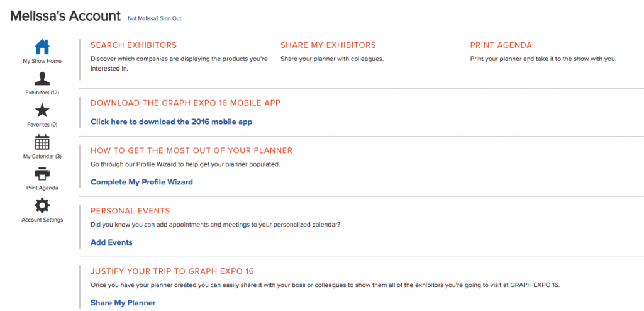Click the Favorites star icon

pos(42,111)
